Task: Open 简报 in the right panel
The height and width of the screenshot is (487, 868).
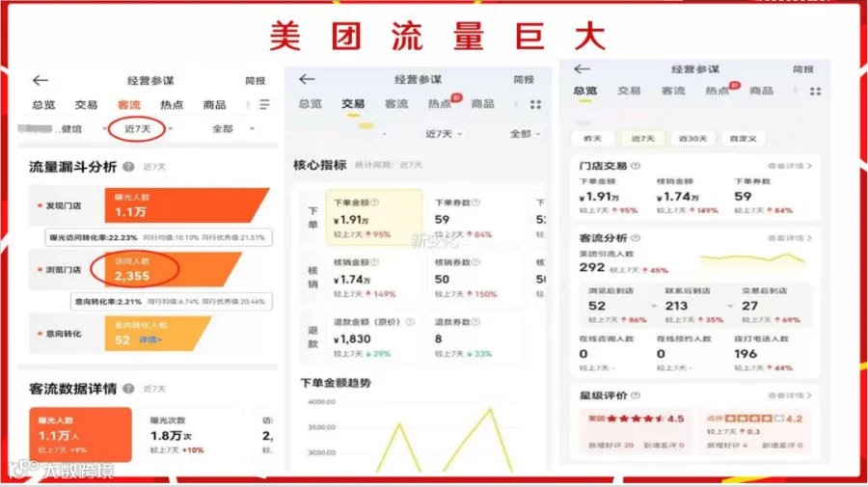Action: (x=802, y=69)
